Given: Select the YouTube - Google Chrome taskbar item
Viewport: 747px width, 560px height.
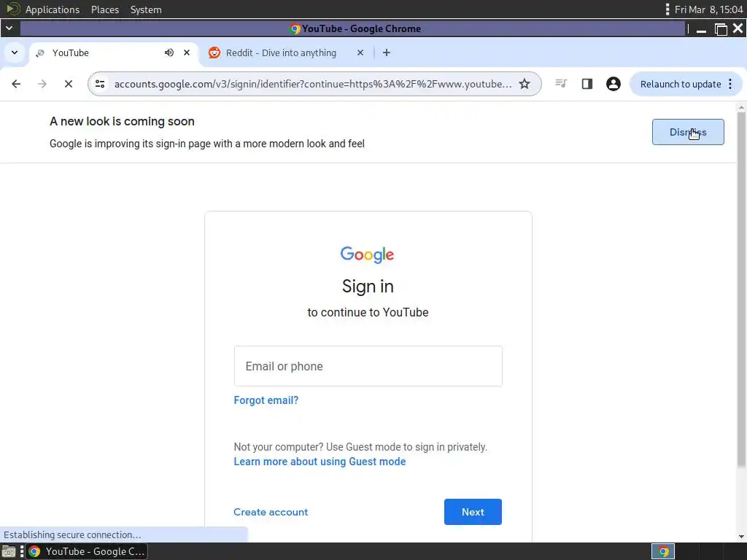Looking at the screenshot, I should click(87, 551).
